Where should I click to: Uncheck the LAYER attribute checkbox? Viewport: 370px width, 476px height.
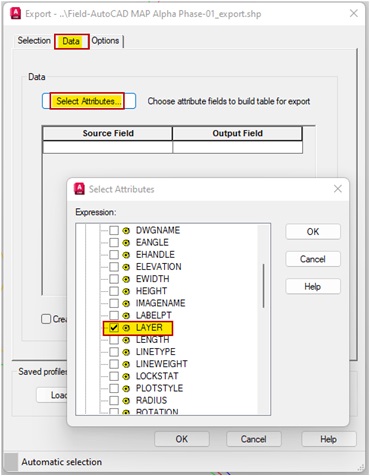[114, 328]
